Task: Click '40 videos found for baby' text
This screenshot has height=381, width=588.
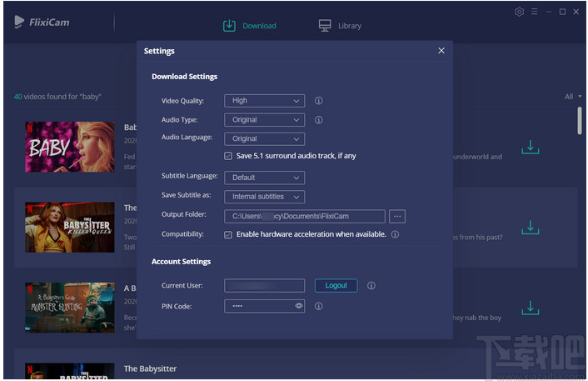Action: pos(57,97)
